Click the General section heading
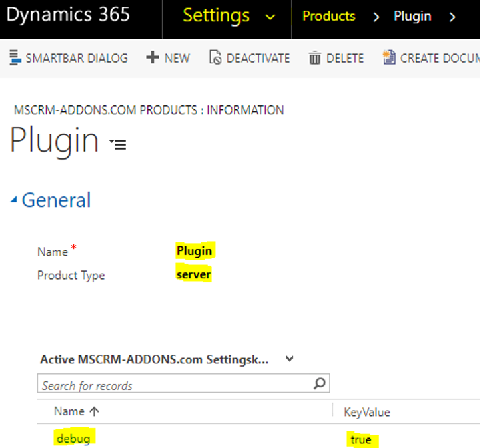The height and width of the screenshot is (448, 481). click(x=57, y=200)
